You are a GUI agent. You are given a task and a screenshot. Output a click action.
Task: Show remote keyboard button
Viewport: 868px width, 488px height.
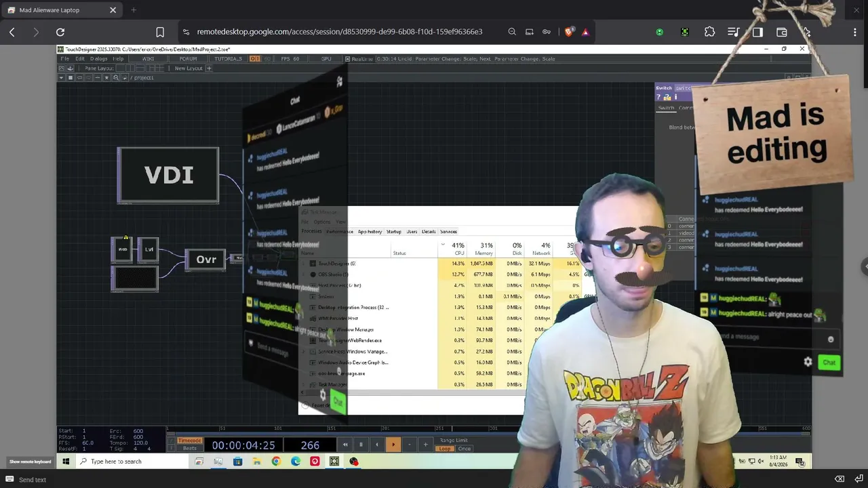30,462
